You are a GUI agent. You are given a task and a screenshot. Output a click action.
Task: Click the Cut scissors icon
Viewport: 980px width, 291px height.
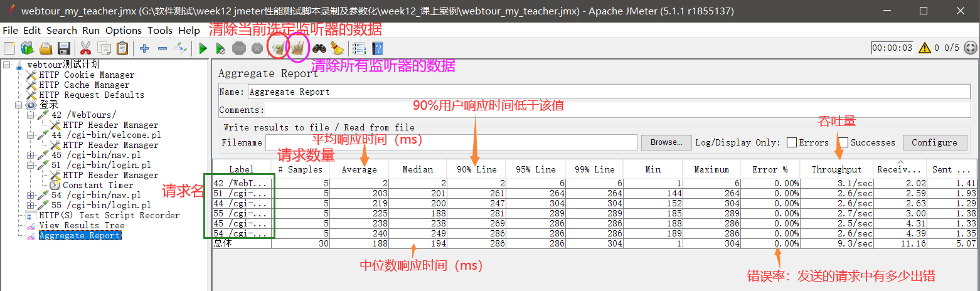85,48
